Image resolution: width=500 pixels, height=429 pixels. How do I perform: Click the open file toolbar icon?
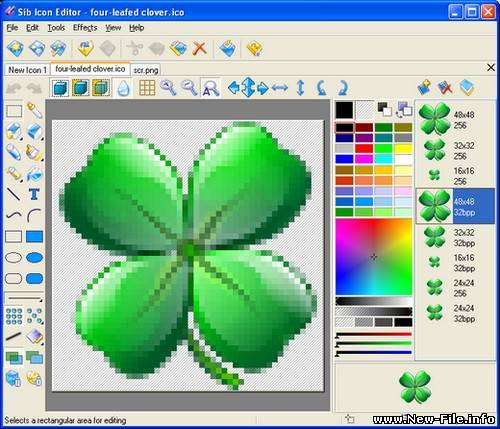(x=36, y=49)
